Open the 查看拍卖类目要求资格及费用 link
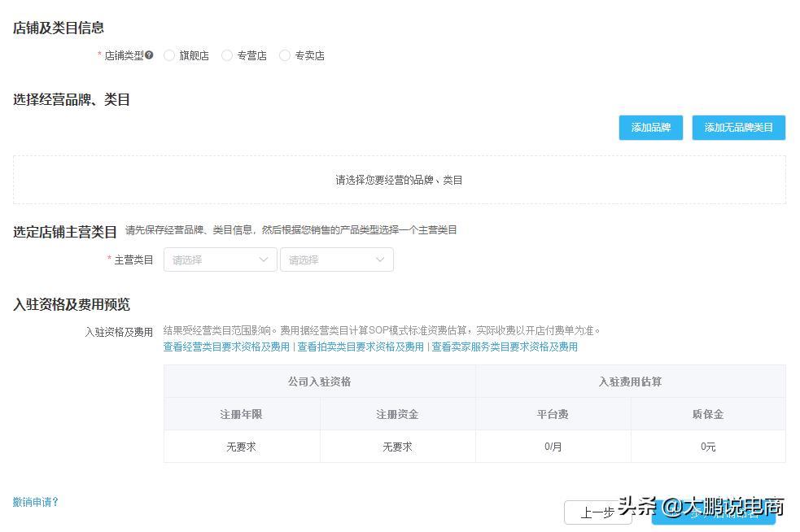Screen dimensions: 800x532 pyautogui.click(x=361, y=347)
